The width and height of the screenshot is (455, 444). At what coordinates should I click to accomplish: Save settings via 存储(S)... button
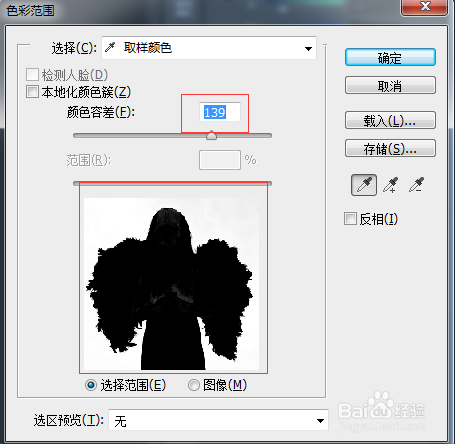[x=390, y=148]
